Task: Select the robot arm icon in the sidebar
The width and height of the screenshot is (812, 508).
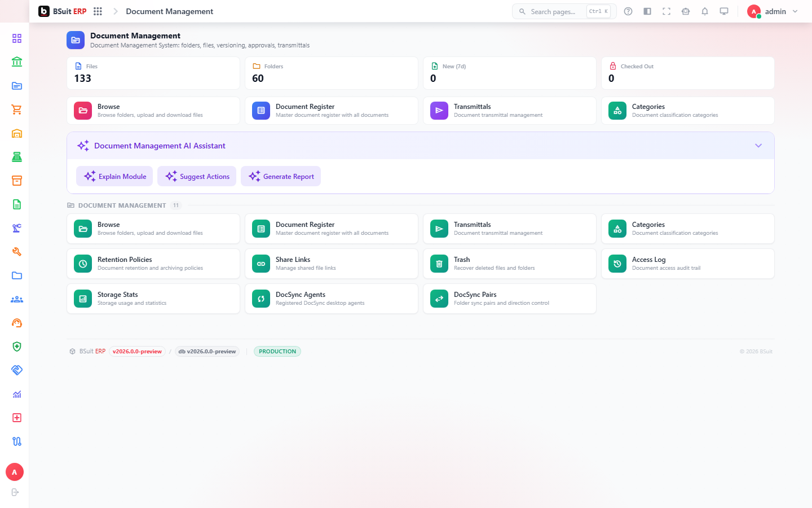Action: 17,228
